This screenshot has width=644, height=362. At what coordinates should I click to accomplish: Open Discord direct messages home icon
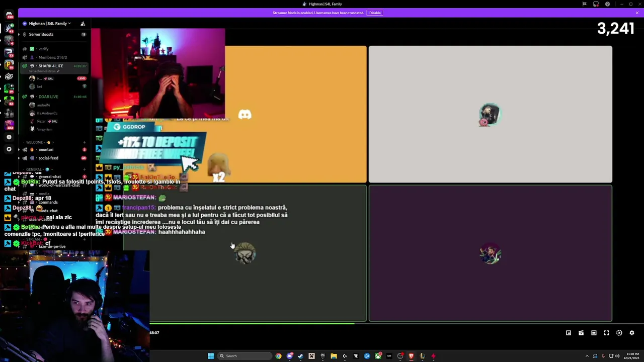(x=9, y=14)
